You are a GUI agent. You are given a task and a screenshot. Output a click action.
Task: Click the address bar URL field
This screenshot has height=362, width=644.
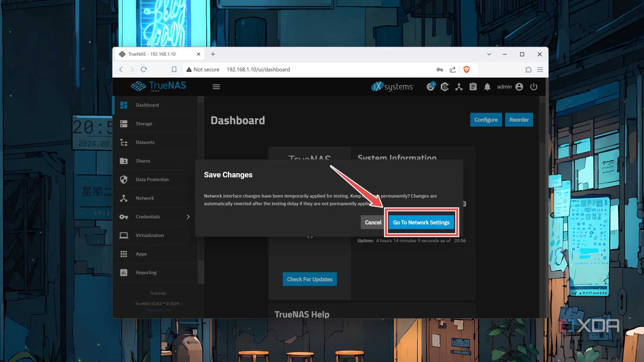tap(258, 69)
